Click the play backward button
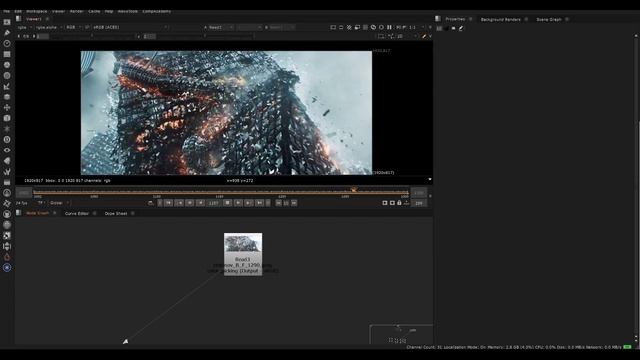The image size is (640, 360). pyautogui.click(x=200, y=203)
